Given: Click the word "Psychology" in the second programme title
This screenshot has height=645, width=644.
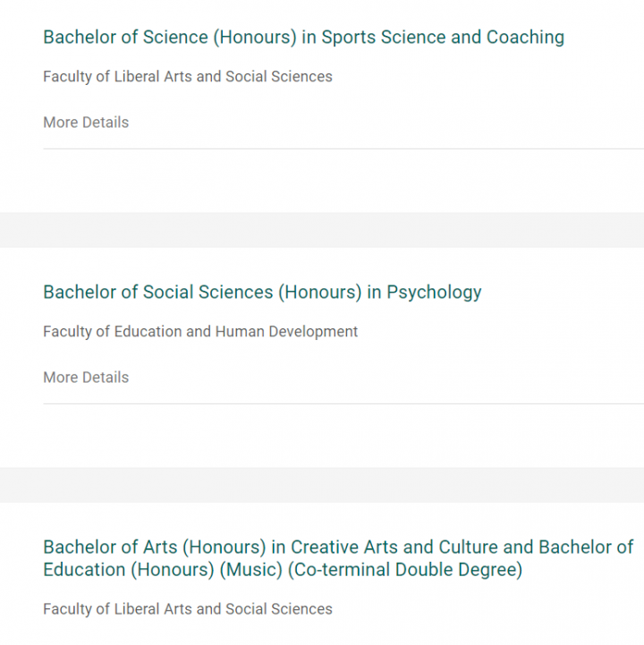Looking at the screenshot, I should click(434, 293).
